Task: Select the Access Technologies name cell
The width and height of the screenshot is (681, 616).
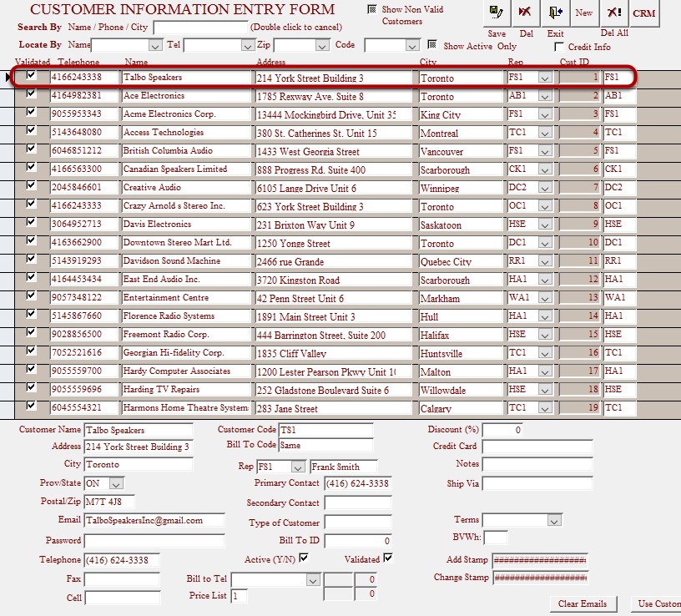Action: click(x=186, y=133)
